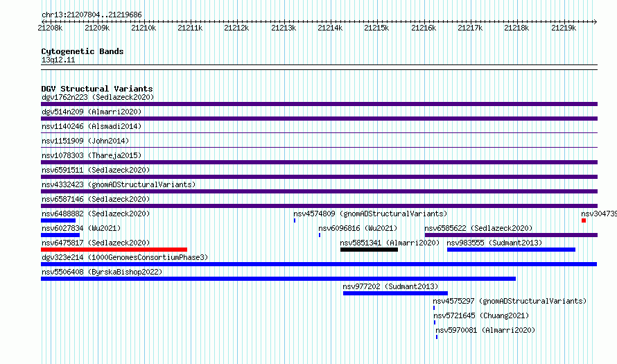Click the 21216k ruler tick label

click(x=424, y=28)
